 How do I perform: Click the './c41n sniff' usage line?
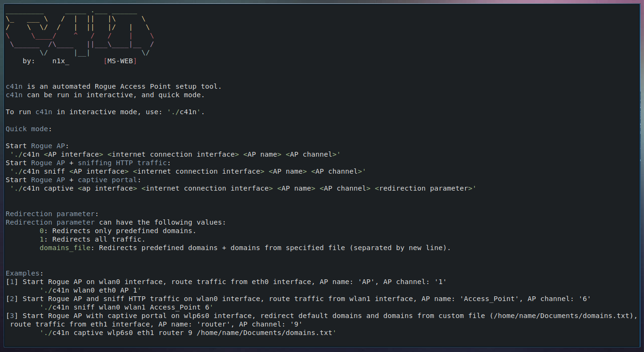pos(188,171)
